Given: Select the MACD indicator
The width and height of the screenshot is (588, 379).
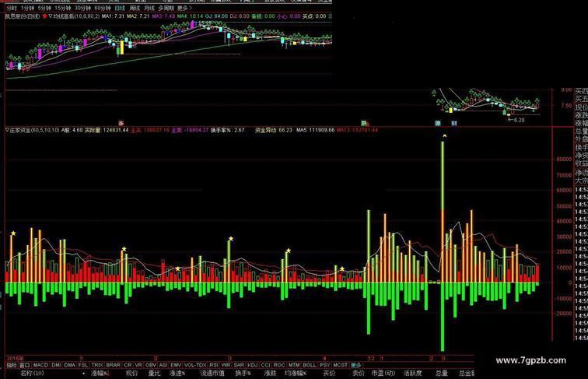Looking at the screenshot, I should (x=40, y=365).
